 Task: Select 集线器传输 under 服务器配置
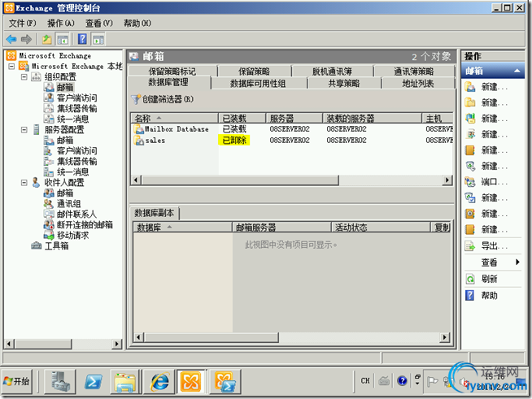pos(76,162)
